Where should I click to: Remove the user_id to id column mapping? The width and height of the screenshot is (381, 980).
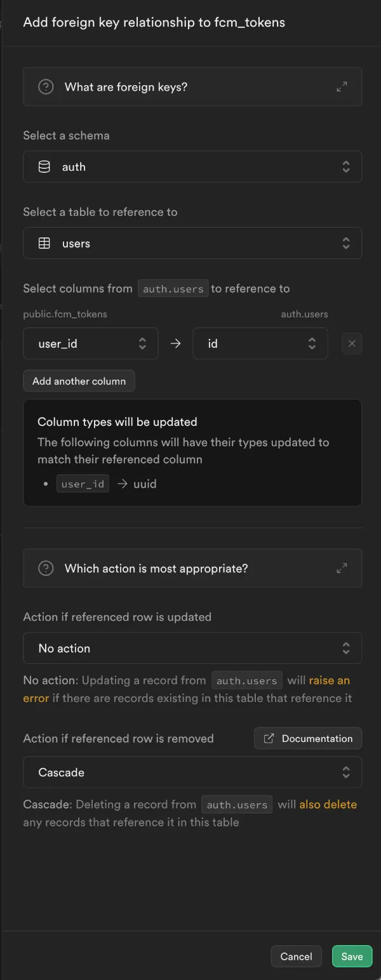coord(352,343)
